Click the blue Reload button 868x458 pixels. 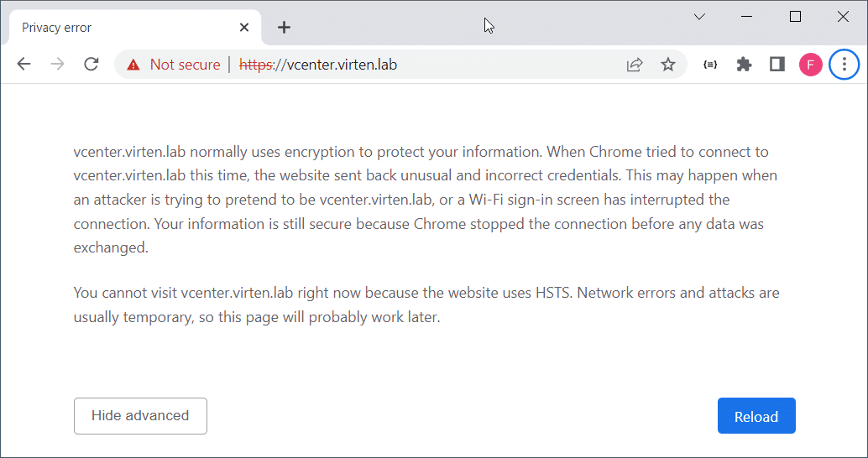pos(756,416)
